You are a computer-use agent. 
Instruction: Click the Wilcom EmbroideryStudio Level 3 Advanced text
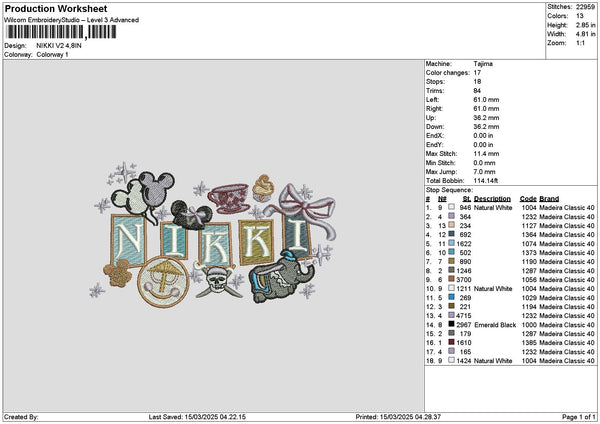pos(72,20)
